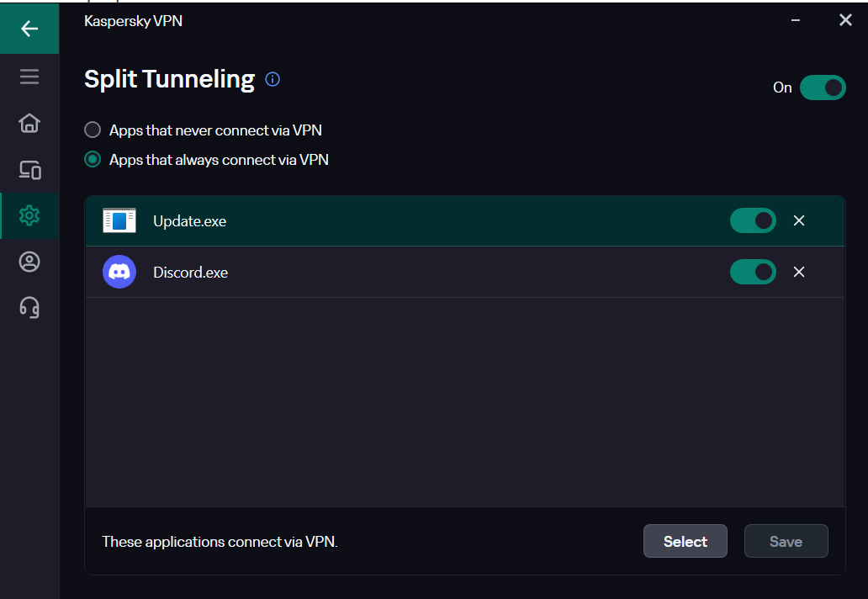The height and width of the screenshot is (599, 868).
Task: Remove Update.exe from the list
Action: pyautogui.click(x=799, y=220)
